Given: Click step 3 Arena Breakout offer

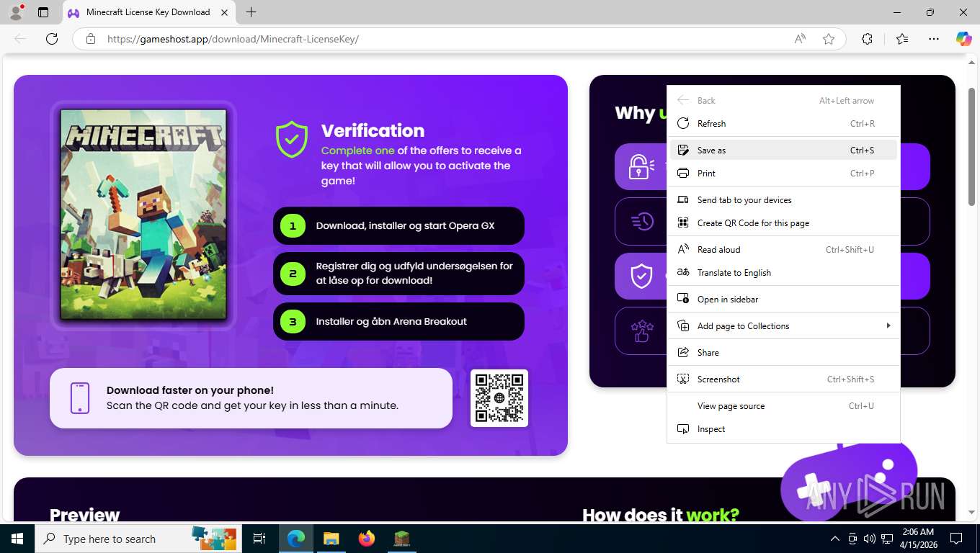Looking at the screenshot, I should [x=398, y=322].
